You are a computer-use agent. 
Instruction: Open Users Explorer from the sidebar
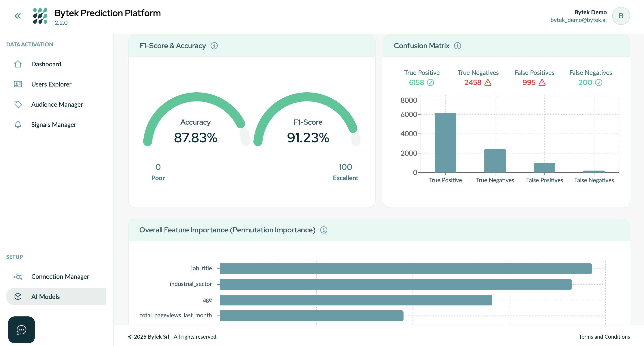tap(51, 84)
